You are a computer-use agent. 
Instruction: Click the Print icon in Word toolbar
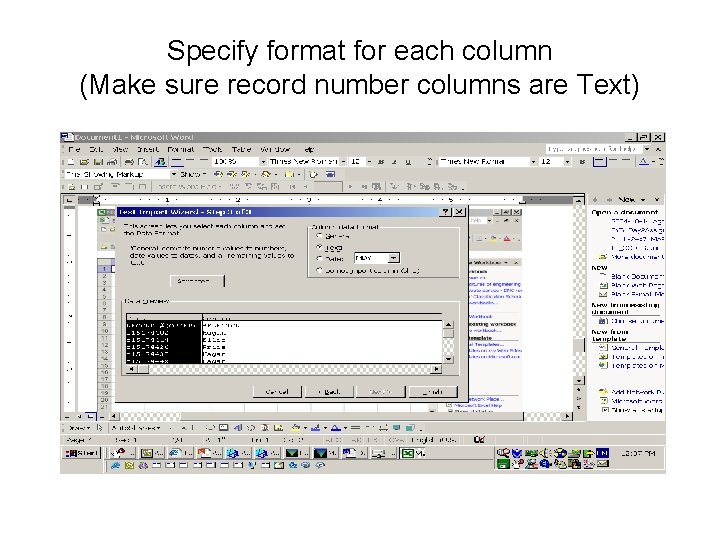[x=130, y=162]
